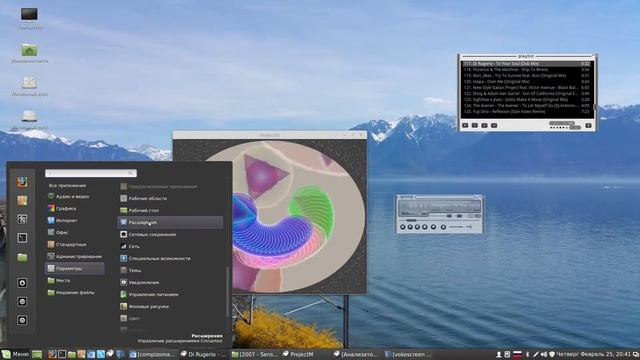The width and height of the screenshot is (640, 360).
Task: Launch Firefox from the menu favorites sidebar
Action: tap(22, 182)
